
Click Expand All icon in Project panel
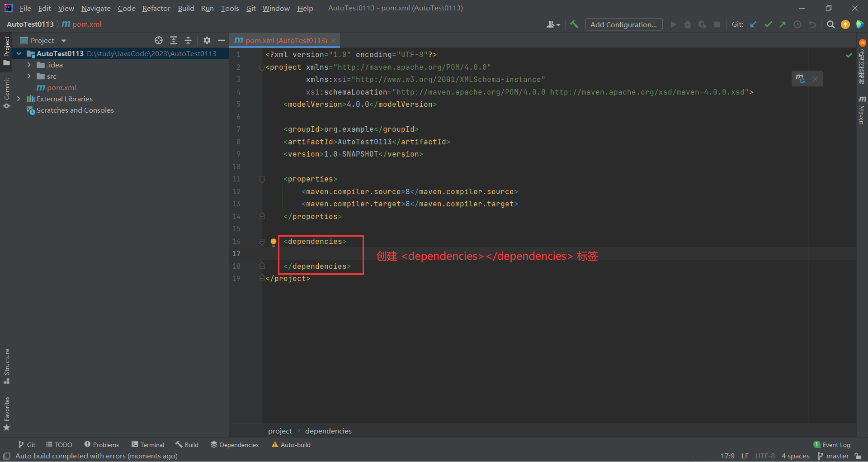pos(174,40)
